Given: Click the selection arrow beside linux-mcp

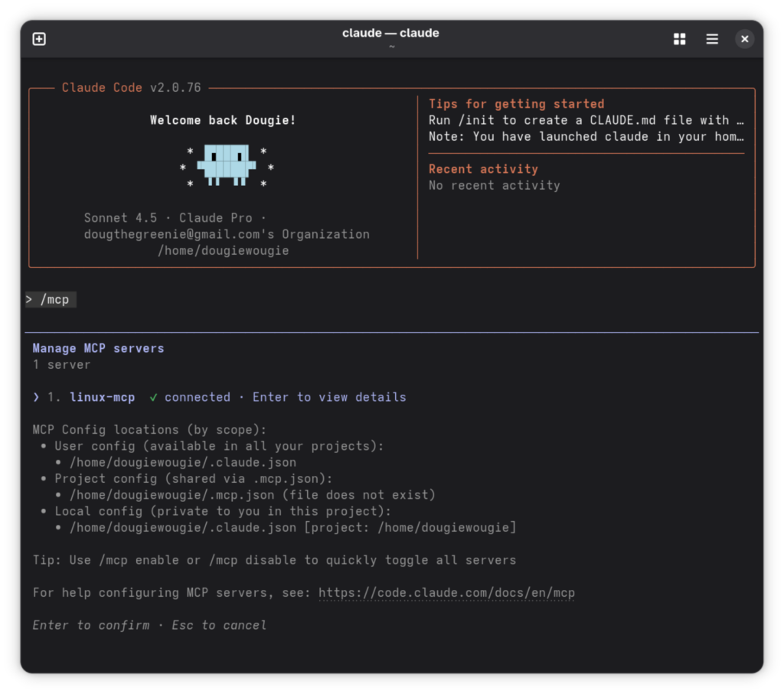Looking at the screenshot, I should [36, 397].
